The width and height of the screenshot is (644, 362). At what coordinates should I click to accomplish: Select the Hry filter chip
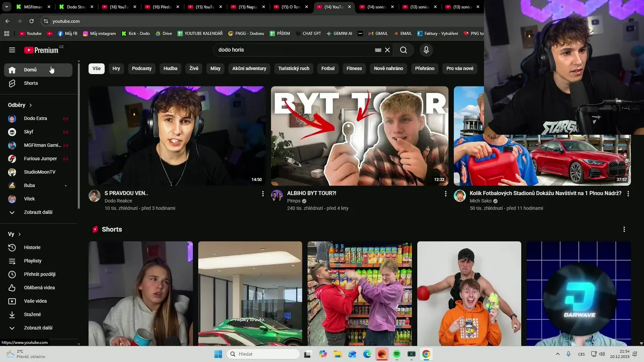point(116,68)
